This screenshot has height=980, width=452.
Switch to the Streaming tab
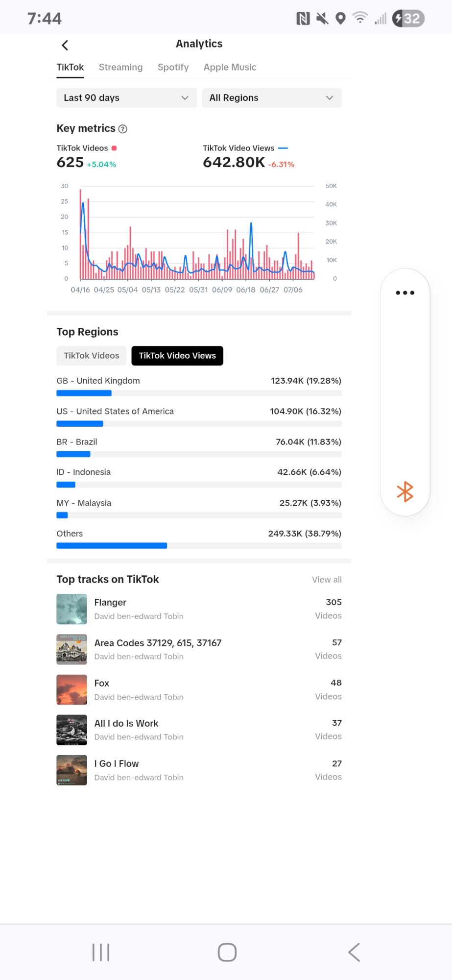[x=120, y=67]
